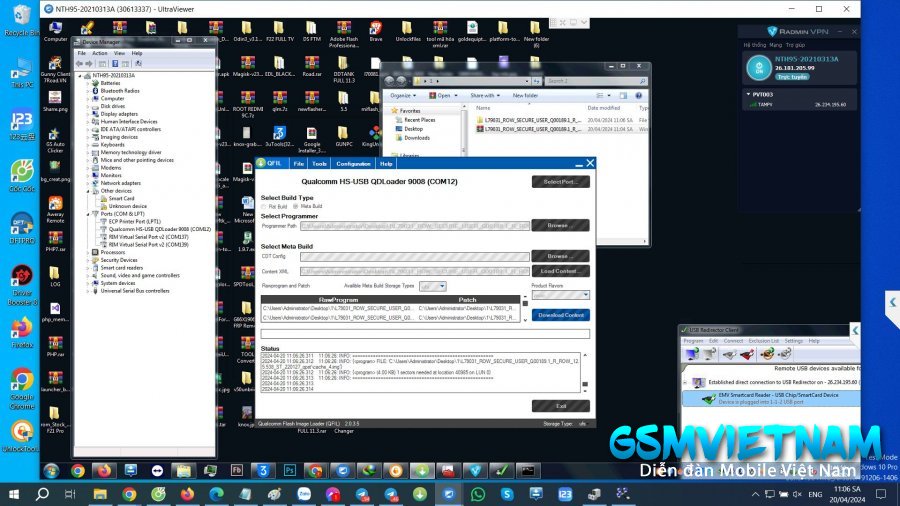Select the Flat Build radio button
Image resolution: width=900 pixels, height=506 pixels.
pos(264,207)
